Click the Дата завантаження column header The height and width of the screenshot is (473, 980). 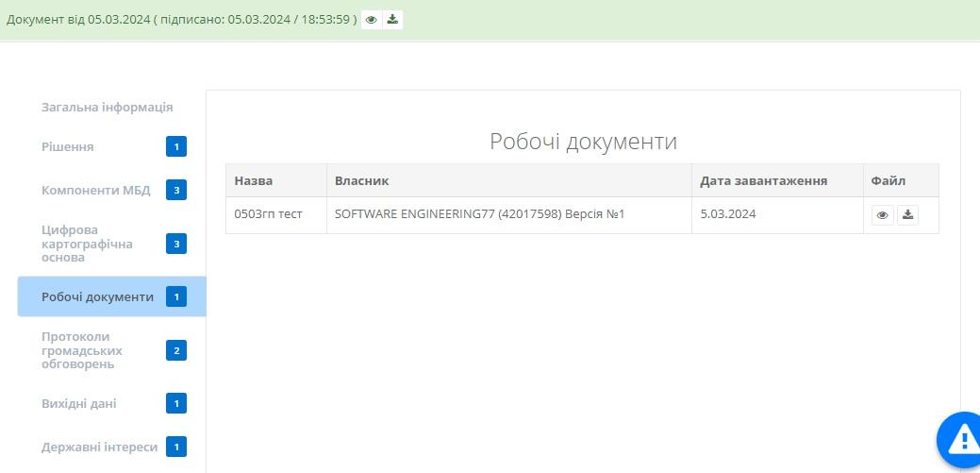(x=763, y=181)
